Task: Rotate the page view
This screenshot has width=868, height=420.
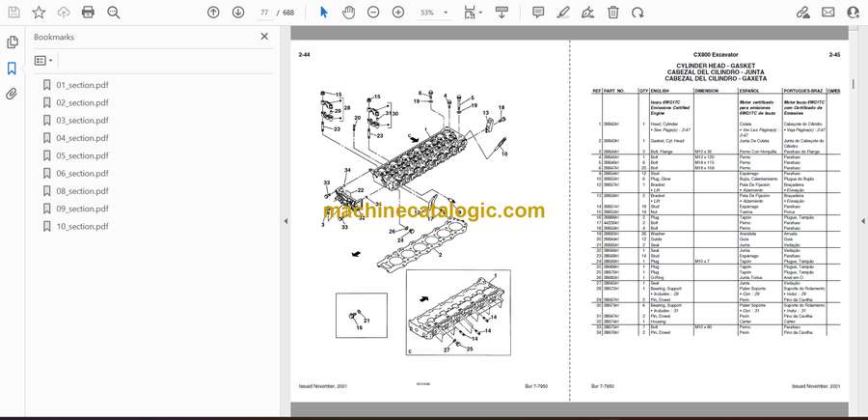Action: tap(637, 13)
